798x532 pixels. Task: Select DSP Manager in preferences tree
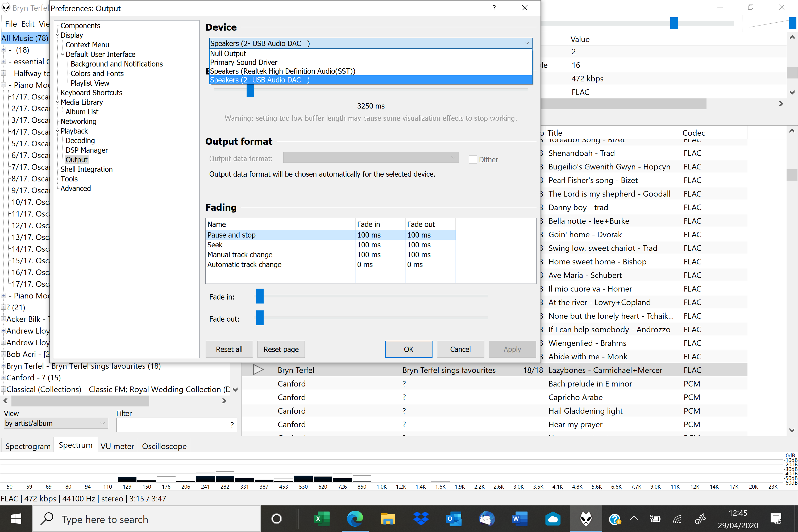click(86, 150)
